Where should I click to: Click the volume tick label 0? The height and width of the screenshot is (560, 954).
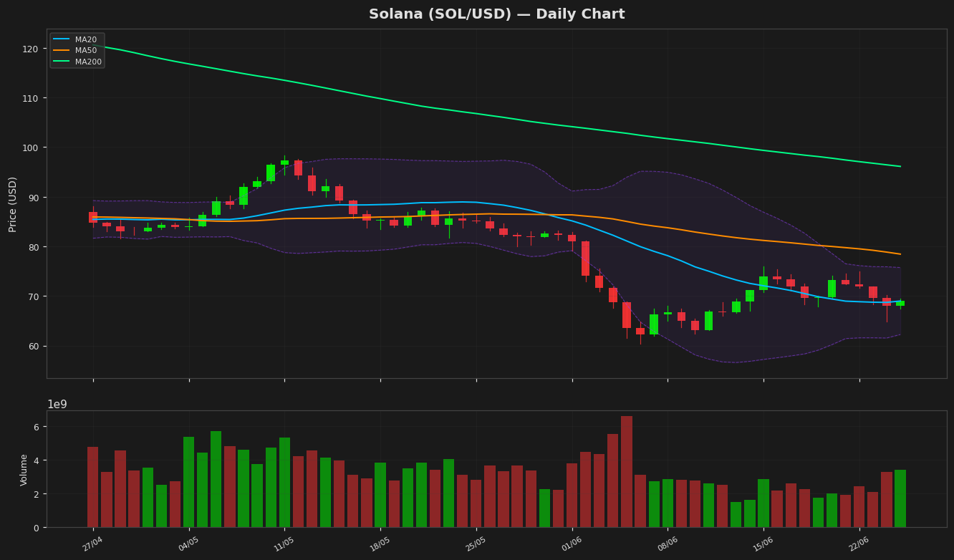click(x=35, y=528)
